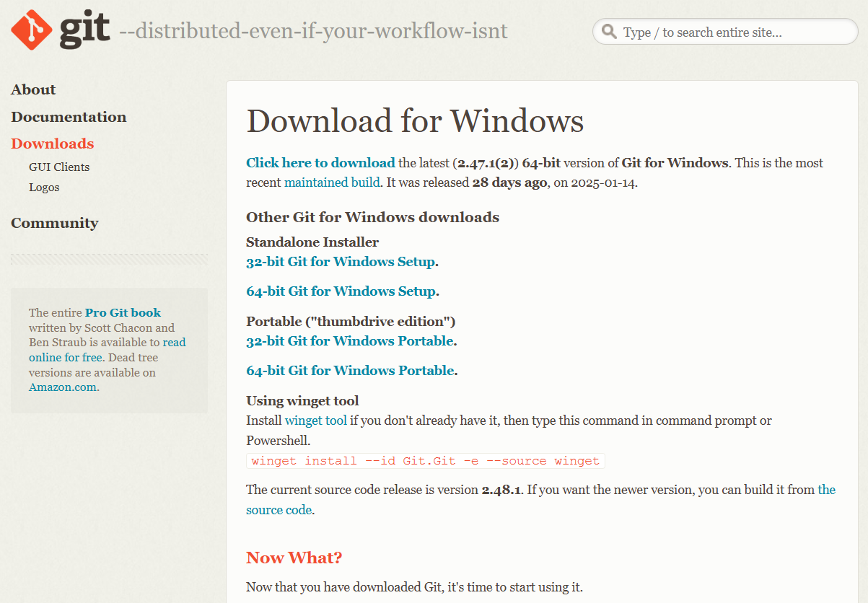Click the 'Using winget tool' label
Image resolution: width=868 pixels, height=603 pixels.
(x=302, y=401)
